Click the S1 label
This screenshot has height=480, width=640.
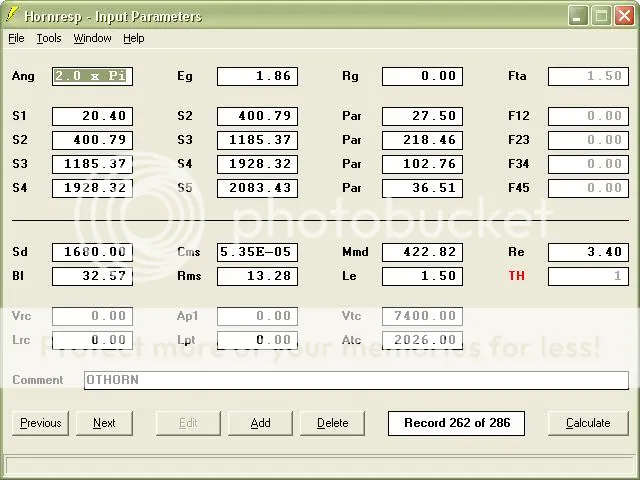pyautogui.click(x=19, y=116)
